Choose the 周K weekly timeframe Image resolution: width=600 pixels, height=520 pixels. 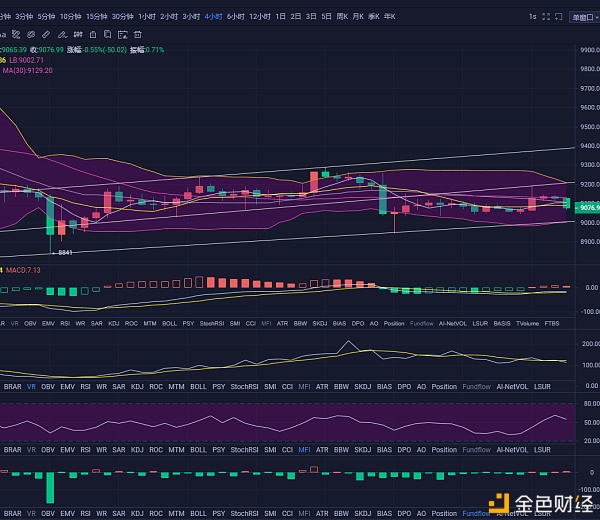342,17
